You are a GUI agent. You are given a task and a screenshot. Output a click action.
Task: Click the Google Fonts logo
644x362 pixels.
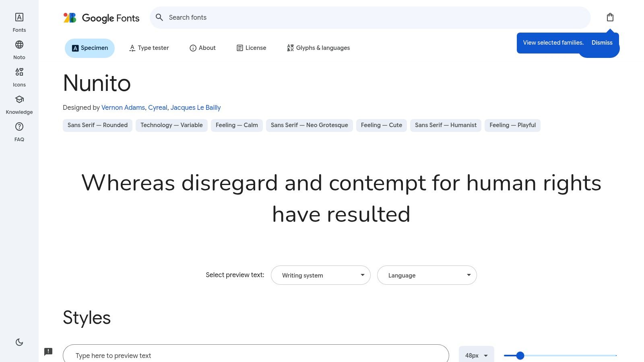[x=101, y=18]
